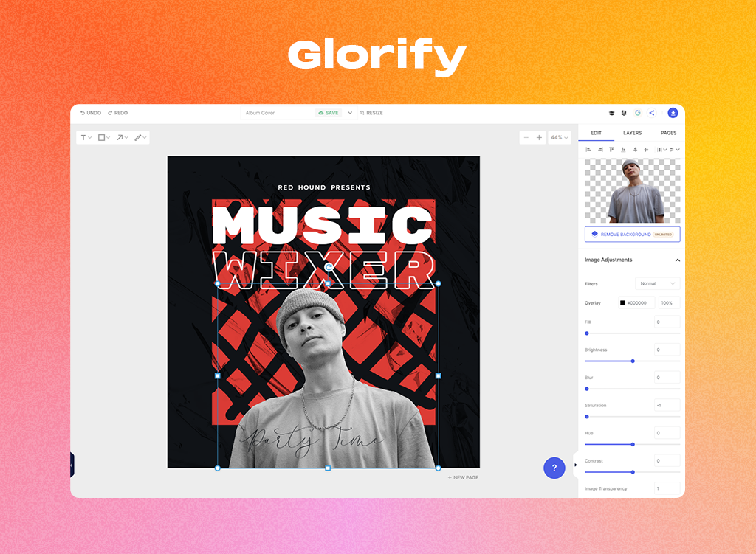This screenshot has height=554, width=756.
Task: Click the Undo button
Action: coord(91,113)
